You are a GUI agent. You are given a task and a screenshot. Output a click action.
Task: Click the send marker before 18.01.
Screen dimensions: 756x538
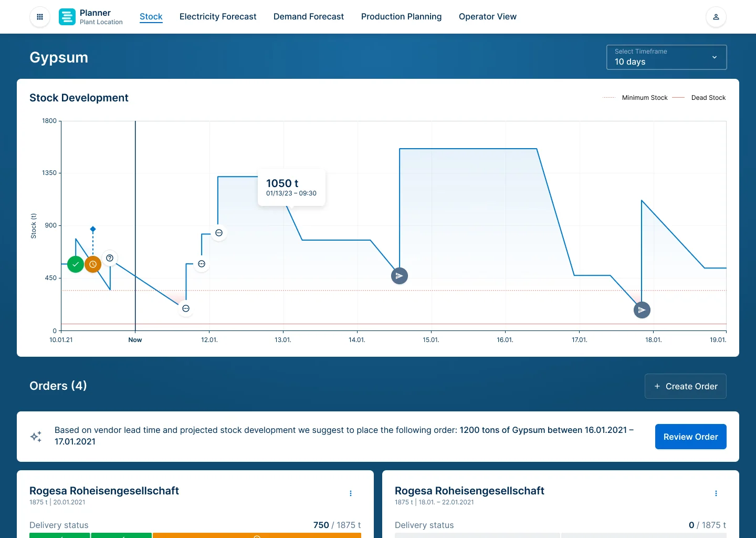(x=642, y=310)
